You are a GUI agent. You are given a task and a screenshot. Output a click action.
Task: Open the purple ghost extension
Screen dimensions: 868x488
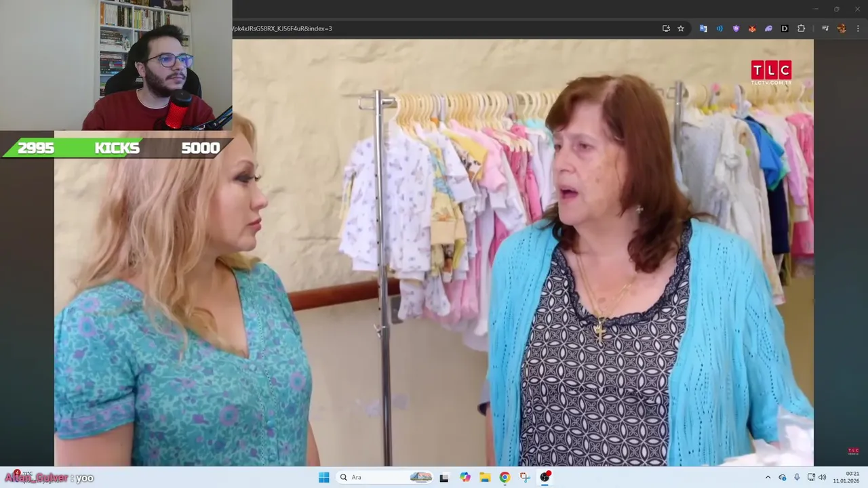(x=768, y=28)
